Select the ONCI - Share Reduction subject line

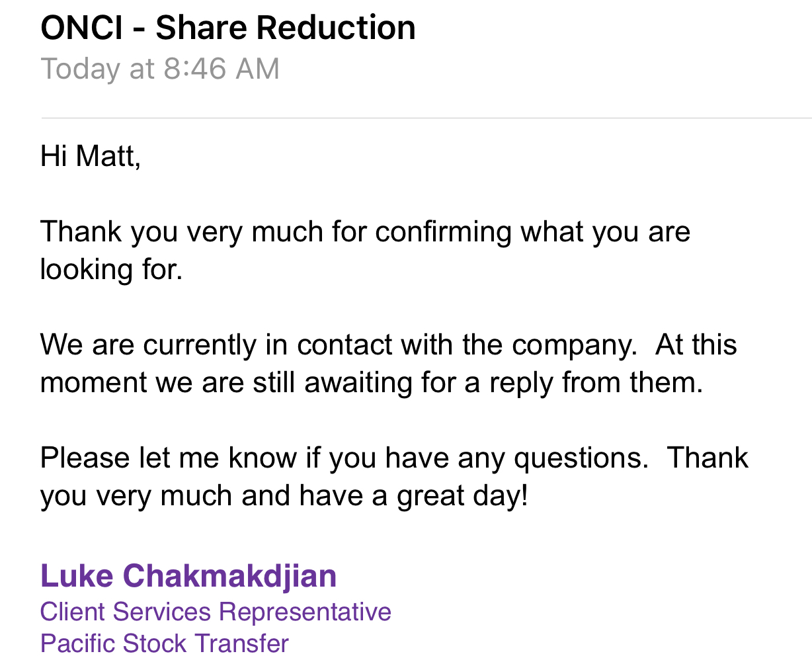(228, 28)
